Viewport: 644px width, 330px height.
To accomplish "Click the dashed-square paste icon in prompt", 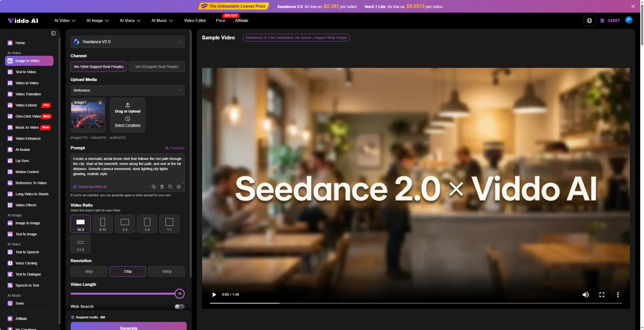I will 170,187.
